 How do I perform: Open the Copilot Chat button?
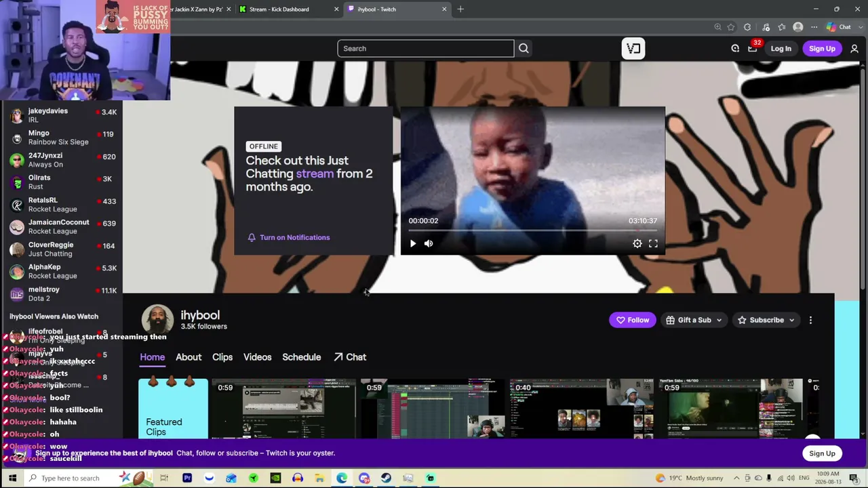point(839,27)
